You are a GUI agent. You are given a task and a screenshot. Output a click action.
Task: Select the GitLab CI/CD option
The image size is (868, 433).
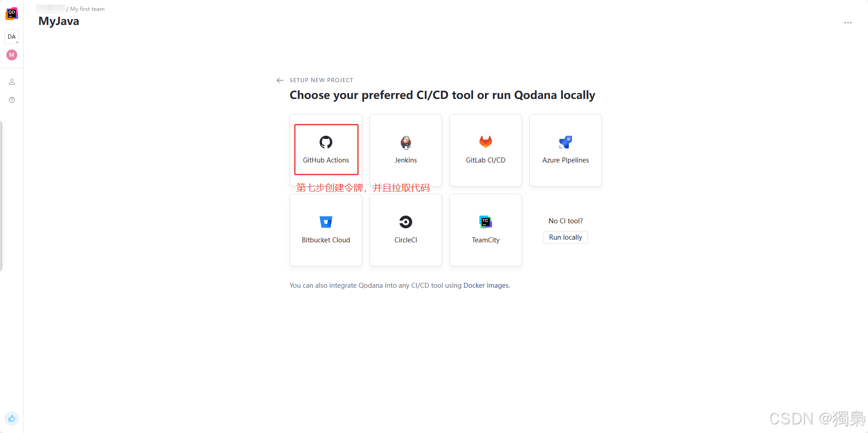[485, 150]
